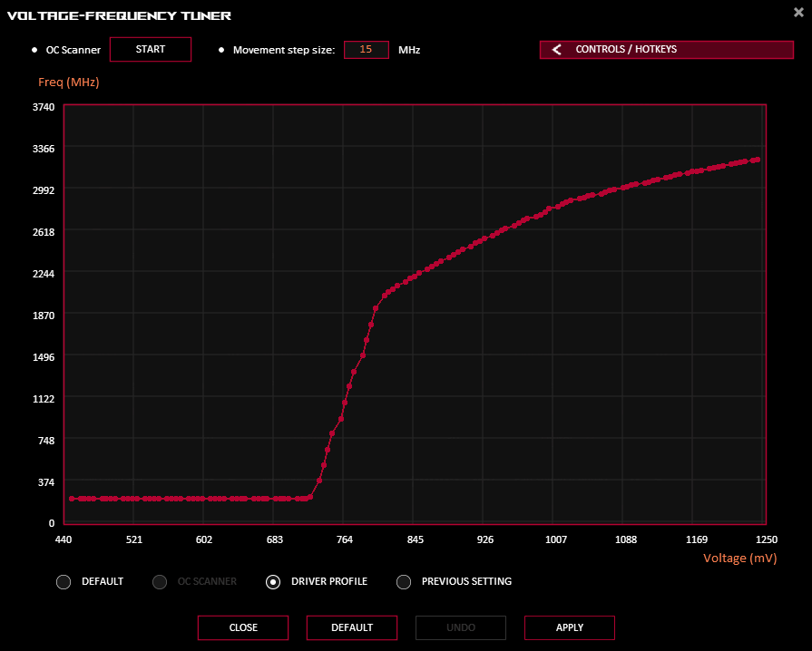This screenshot has height=651, width=812.
Task: Click the Voltage-Frequency Tuner title text
Action: [x=119, y=15]
